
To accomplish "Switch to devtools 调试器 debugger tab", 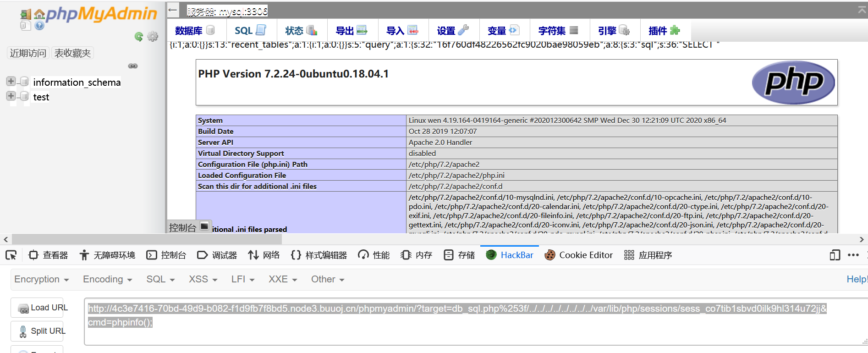I will (x=217, y=255).
